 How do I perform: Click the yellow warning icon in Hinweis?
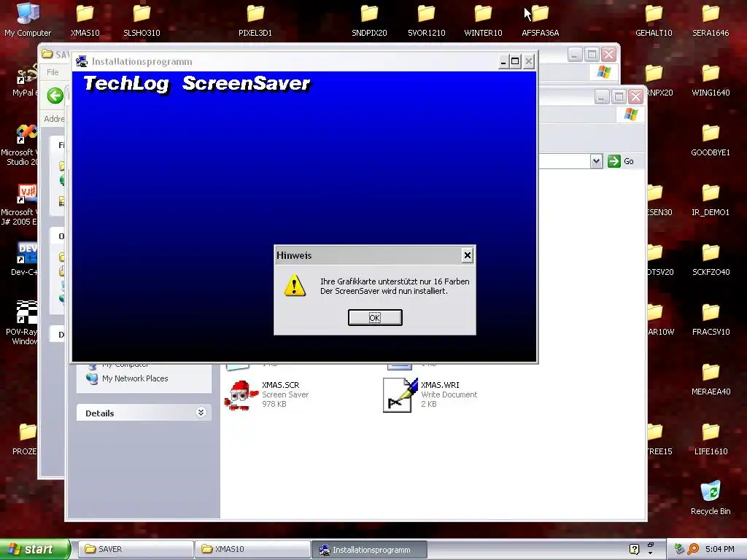tap(295, 286)
